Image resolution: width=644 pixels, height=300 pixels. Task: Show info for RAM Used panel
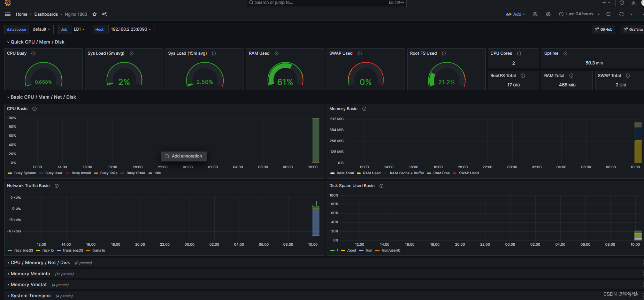(276, 53)
